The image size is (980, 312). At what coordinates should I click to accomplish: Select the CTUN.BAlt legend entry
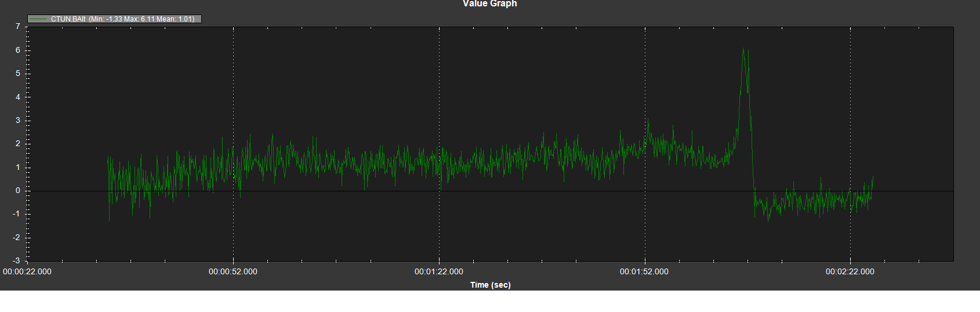pyautogui.click(x=115, y=19)
